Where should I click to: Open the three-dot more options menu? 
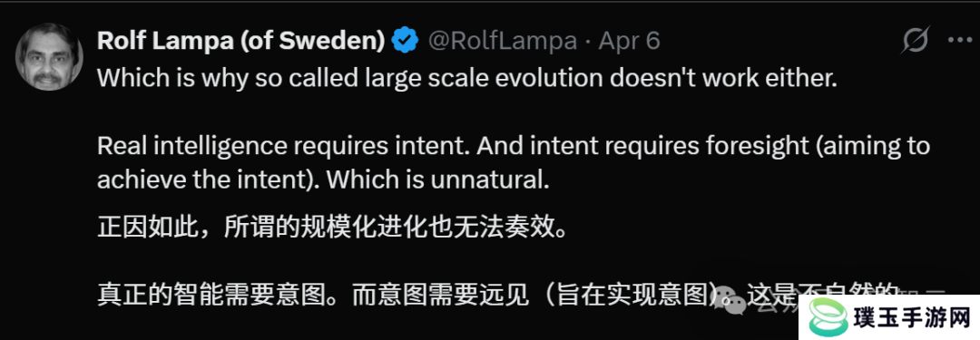click(959, 41)
